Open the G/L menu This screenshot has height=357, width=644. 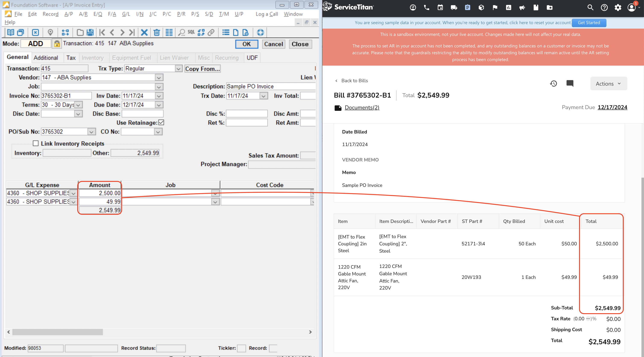(x=126, y=14)
